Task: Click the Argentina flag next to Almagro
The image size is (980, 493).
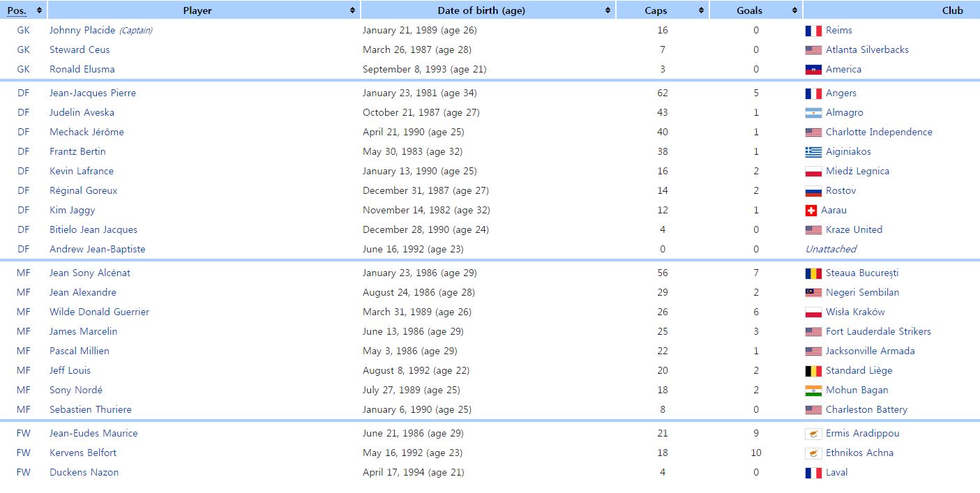Action: click(x=813, y=113)
